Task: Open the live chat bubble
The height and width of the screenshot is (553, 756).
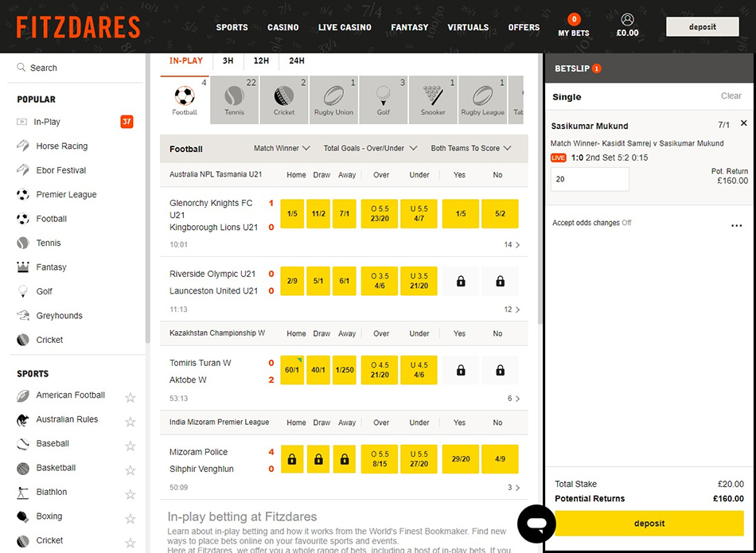Action: [x=536, y=524]
